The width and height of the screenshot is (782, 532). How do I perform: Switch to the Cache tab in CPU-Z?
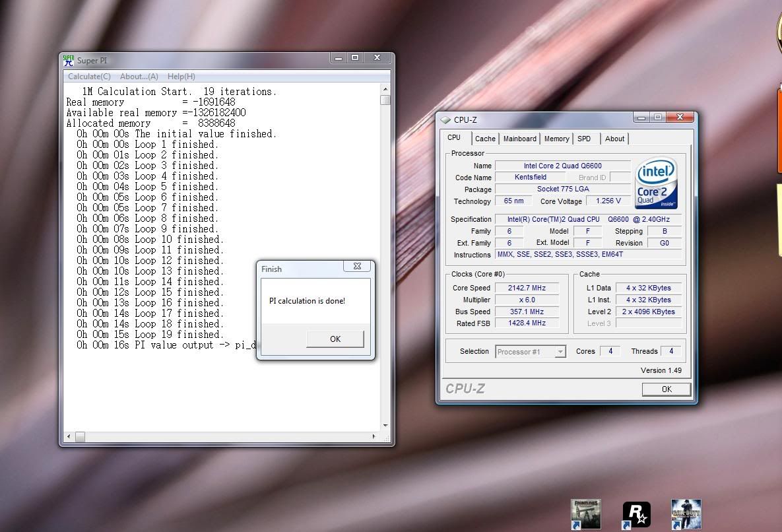click(485, 139)
